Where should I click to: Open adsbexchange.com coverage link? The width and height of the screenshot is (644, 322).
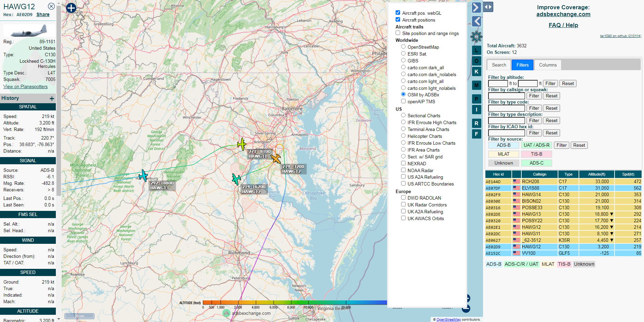coord(563,14)
